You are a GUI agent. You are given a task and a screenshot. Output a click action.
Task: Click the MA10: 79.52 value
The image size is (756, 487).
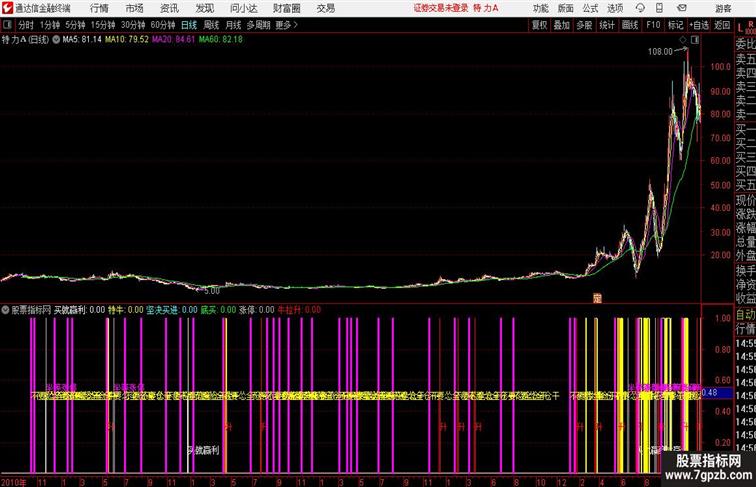(x=127, y=40)
